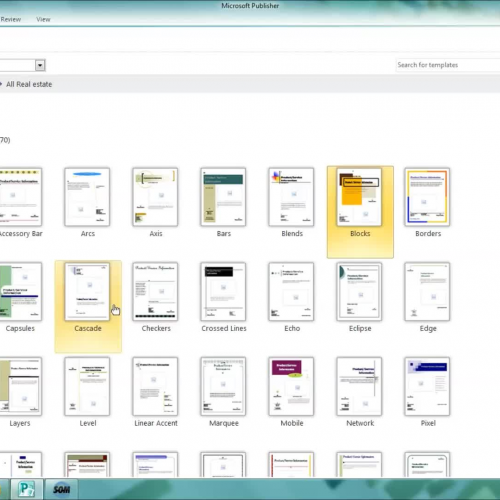Select the Capsules template thumbnail
Screen dimensions: 500x500
(20, 292)
